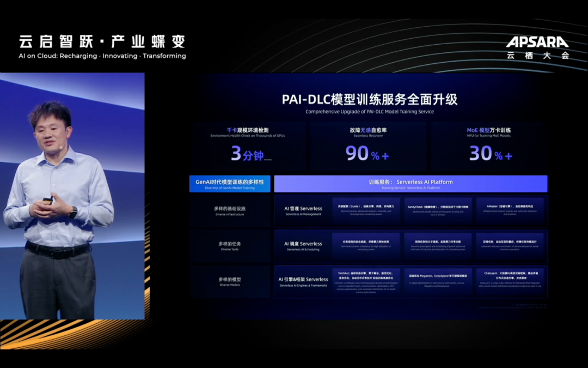588x368 pixels.
Task: Click the APSARA logo in the corner
Action: (x=537, y=42)
